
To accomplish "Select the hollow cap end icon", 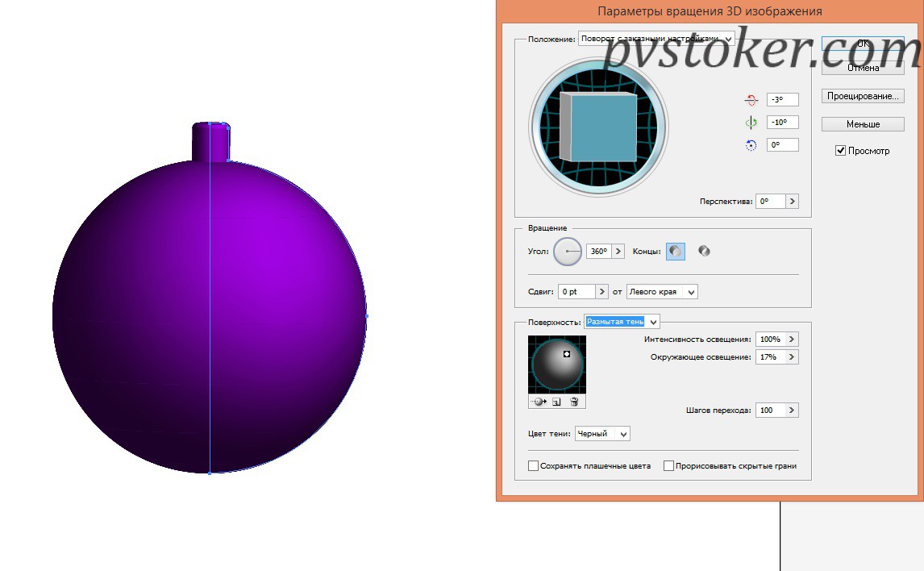I will (x=704, y=251).
